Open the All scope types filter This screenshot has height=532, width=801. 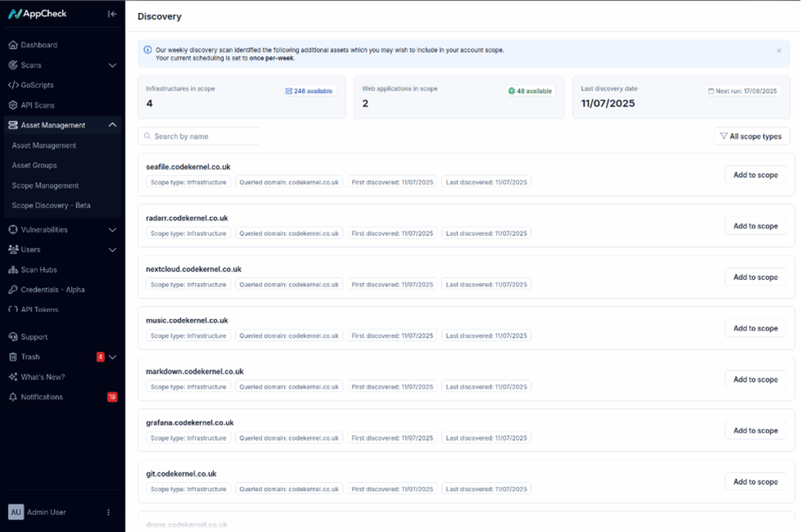click(x=751, y=136)
